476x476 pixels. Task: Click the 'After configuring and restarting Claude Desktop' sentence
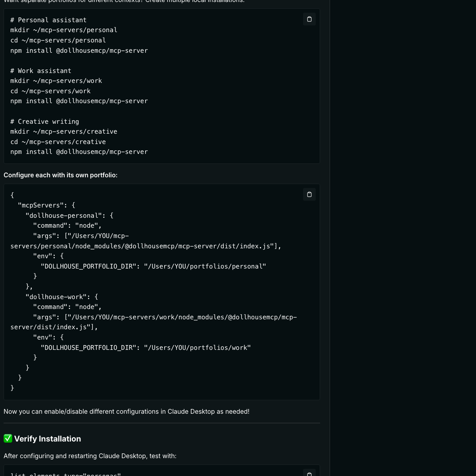pos(90,456)
